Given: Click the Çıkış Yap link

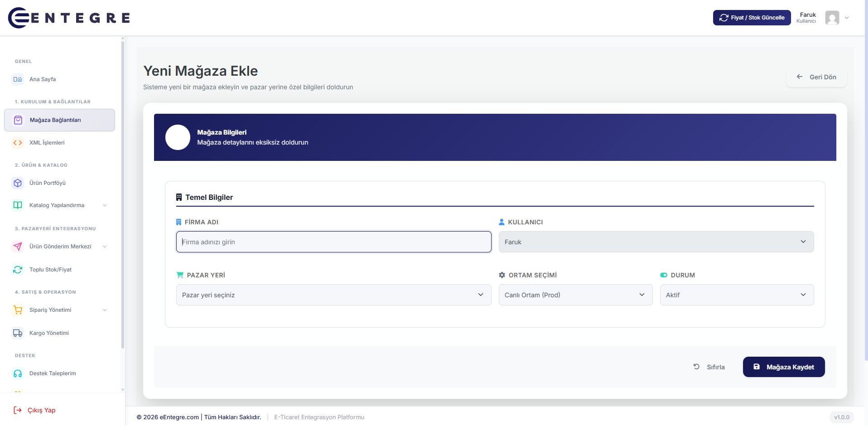Looking at the screenshot, I should coord(34,410).
